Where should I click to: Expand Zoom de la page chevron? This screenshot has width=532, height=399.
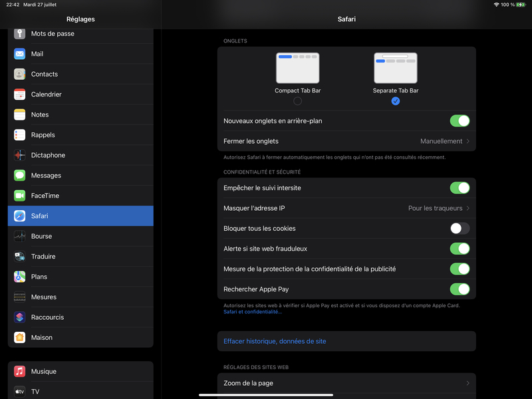468,383
